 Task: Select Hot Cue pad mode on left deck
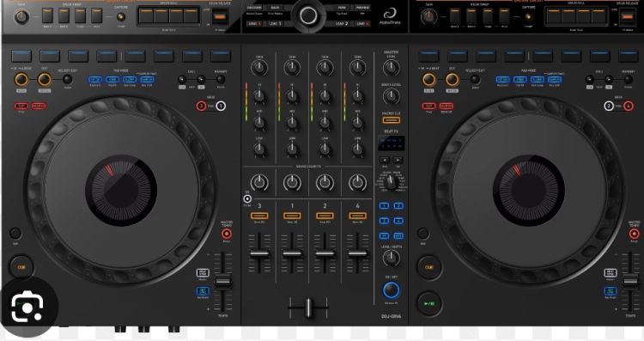pos(94,79)
